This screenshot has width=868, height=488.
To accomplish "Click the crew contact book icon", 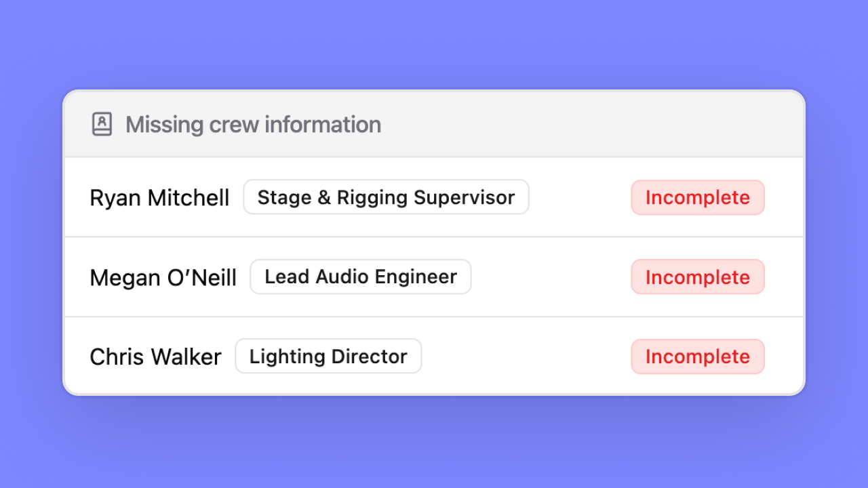I will 102,125.
